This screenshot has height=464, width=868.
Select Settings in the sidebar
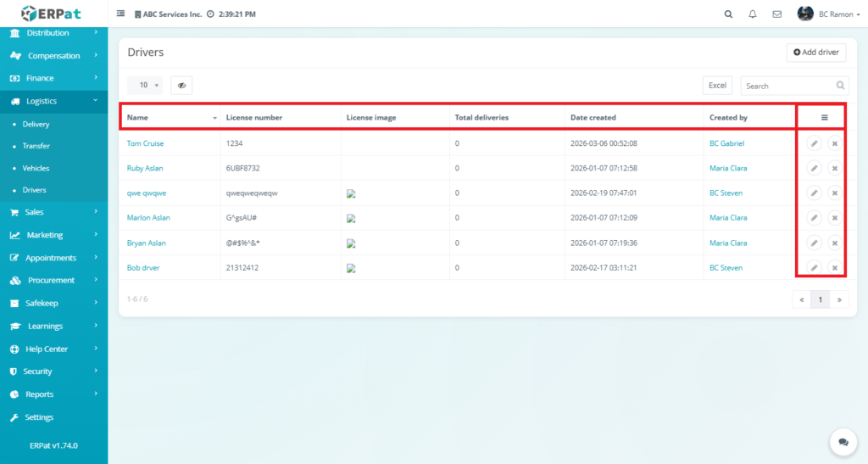(39, 417)
